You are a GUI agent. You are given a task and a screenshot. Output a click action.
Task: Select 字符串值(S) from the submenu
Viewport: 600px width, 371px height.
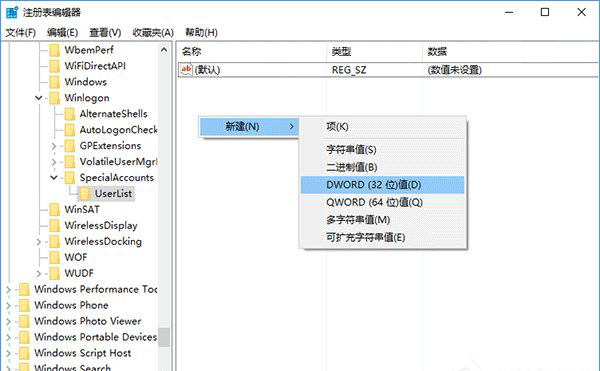(x=383, y=149)
